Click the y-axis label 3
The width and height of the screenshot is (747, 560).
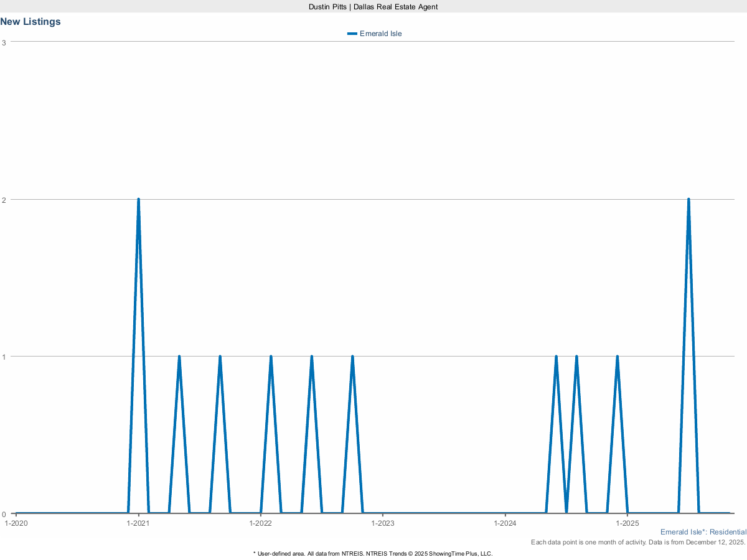[x=4, y=42]
